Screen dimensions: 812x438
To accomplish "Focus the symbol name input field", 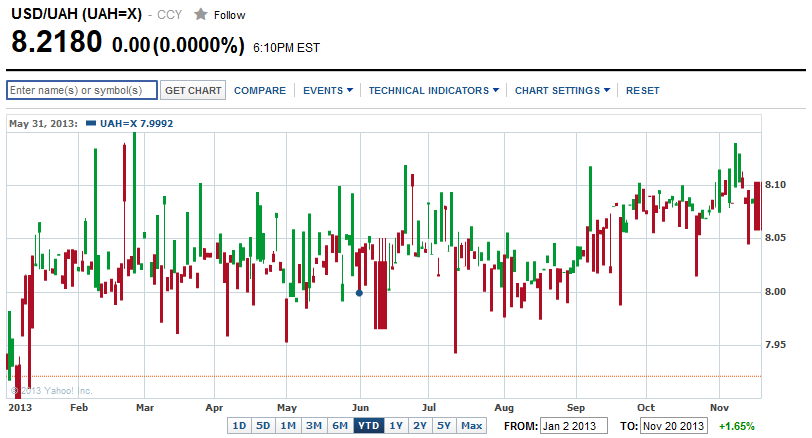I will (82, 90).
